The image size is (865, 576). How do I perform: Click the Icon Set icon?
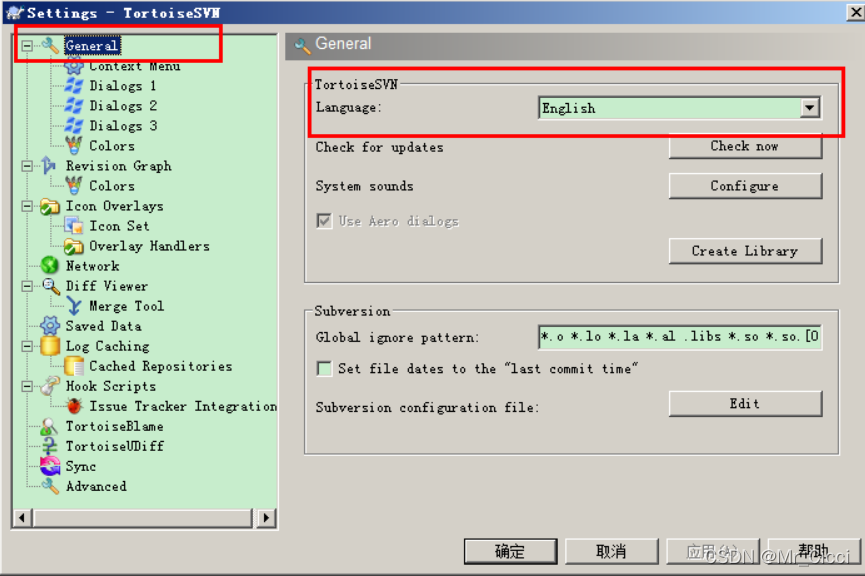pos(73,226)
